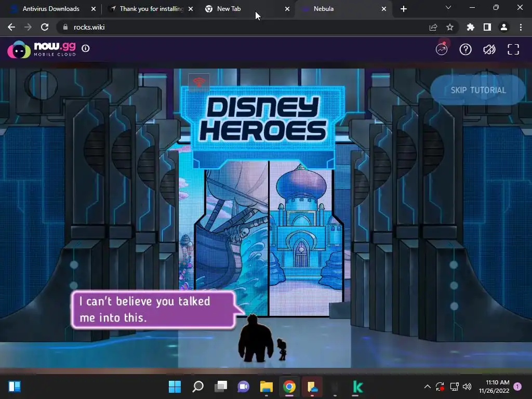Skip the game tutorial
This screenshot has width=532, height=399.
478,90
